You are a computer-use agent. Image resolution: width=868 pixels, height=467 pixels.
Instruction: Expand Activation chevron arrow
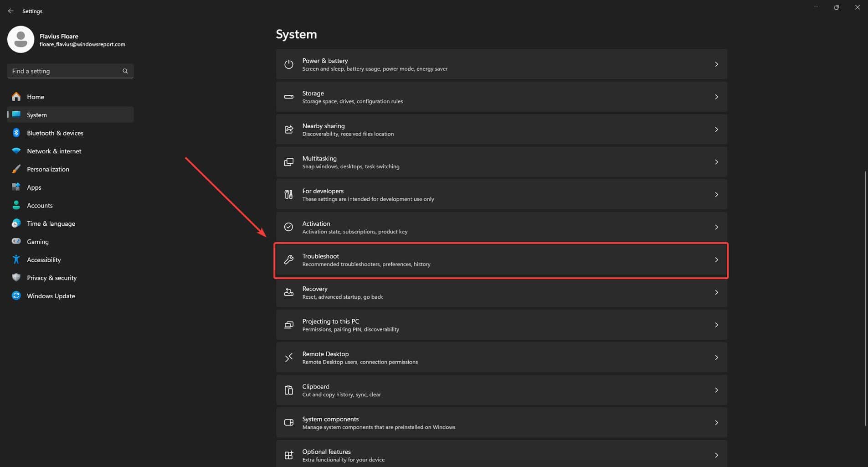point(716,227)
